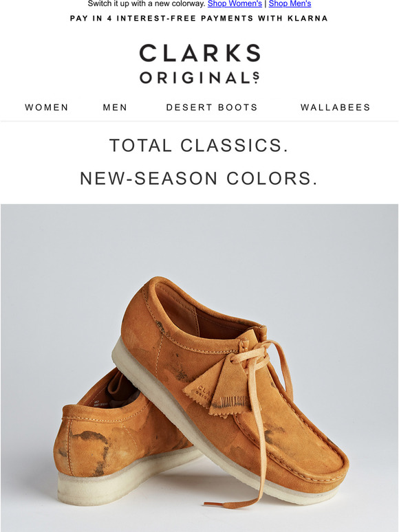Click the CLARKS wordmark in the logo

tap(199, 53)
